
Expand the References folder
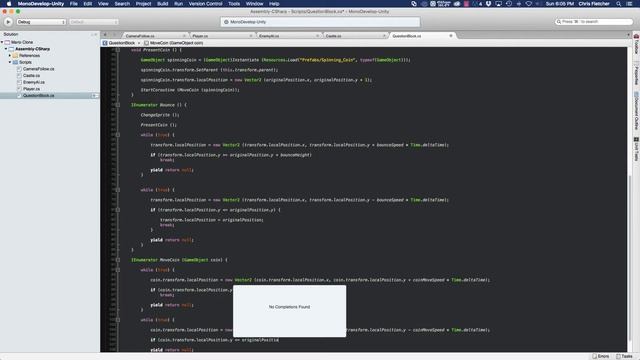point(10,56)
